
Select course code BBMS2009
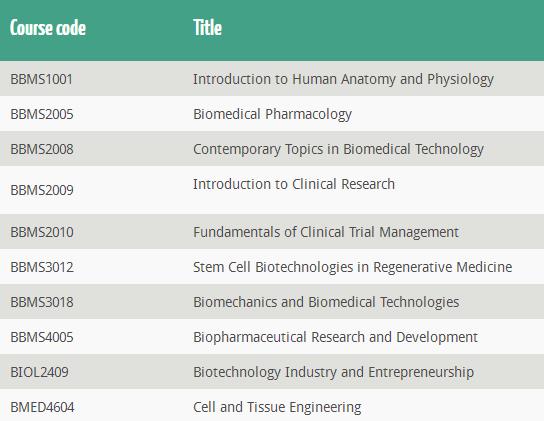(x=42, y=190)
